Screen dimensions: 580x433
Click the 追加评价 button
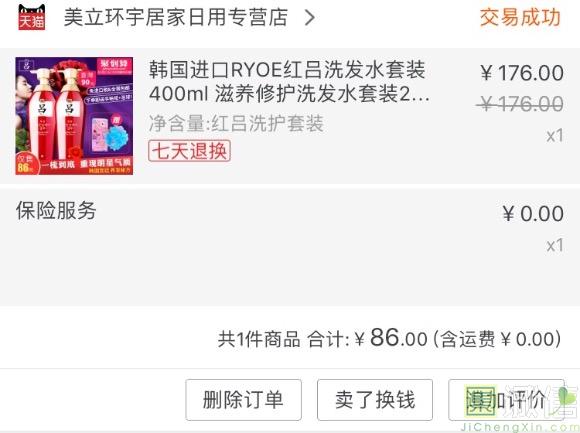point(506,400)
